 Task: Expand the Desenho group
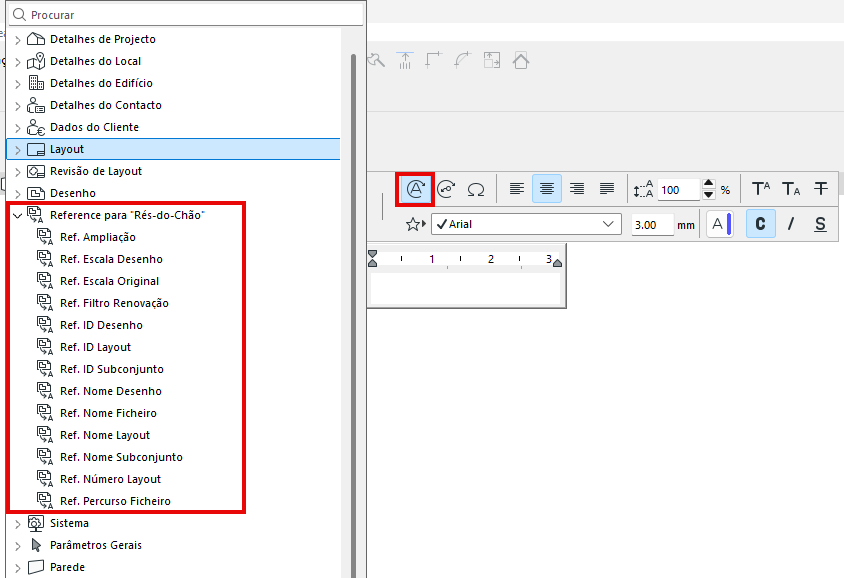(x=18, y=194)
